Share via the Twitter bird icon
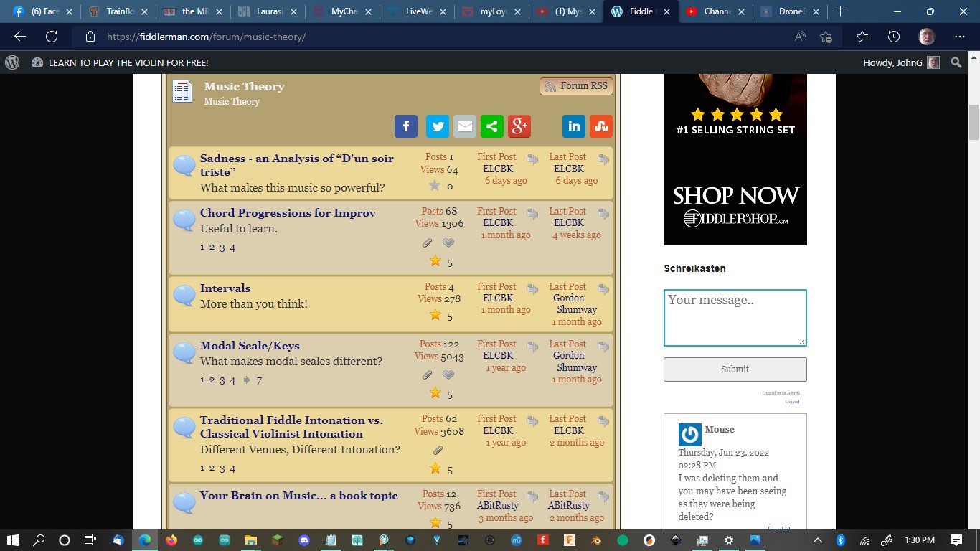The image size is (980, 551). (438, 126)
